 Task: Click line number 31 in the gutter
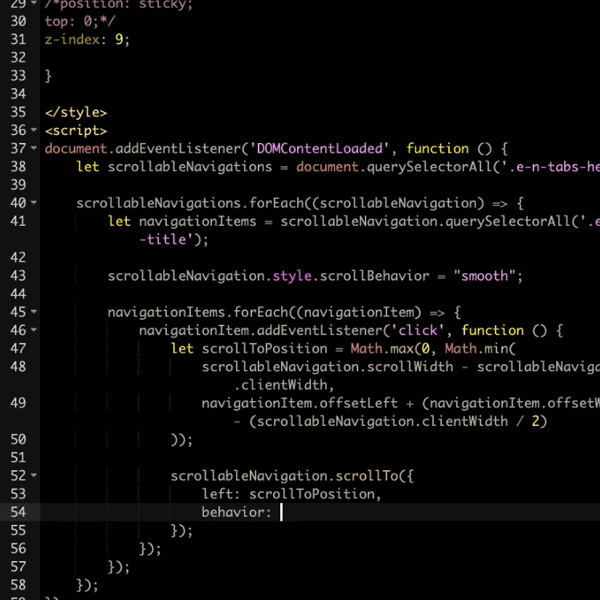click(17, 39)
